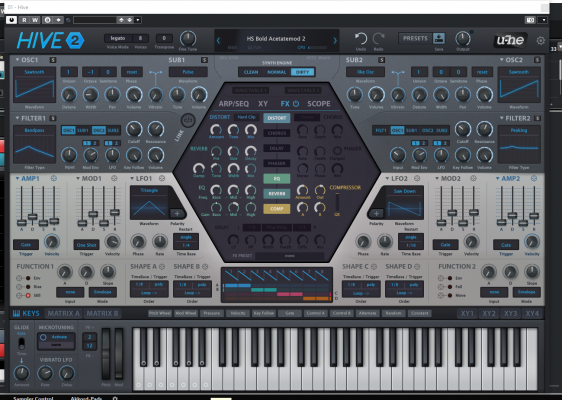Switch to the ARP/SEQ tab
This screenshot has width=562, height=400.
coord(234,104)
